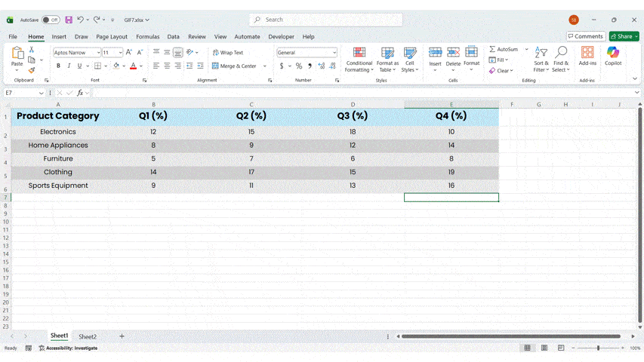Click the Delete cells icon
The width and height of the screenshot is (644, 362).
coord(453,53)
